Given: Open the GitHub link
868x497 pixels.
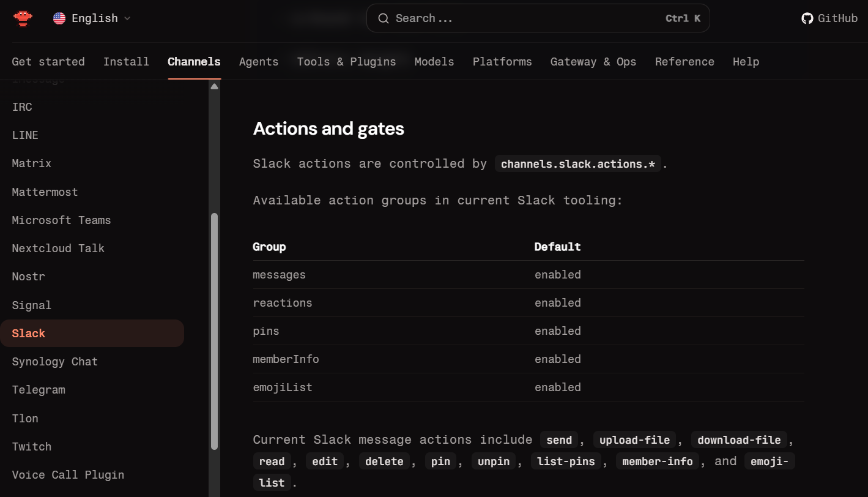Looking at the screenshot, I should click(x=829, y=18).
